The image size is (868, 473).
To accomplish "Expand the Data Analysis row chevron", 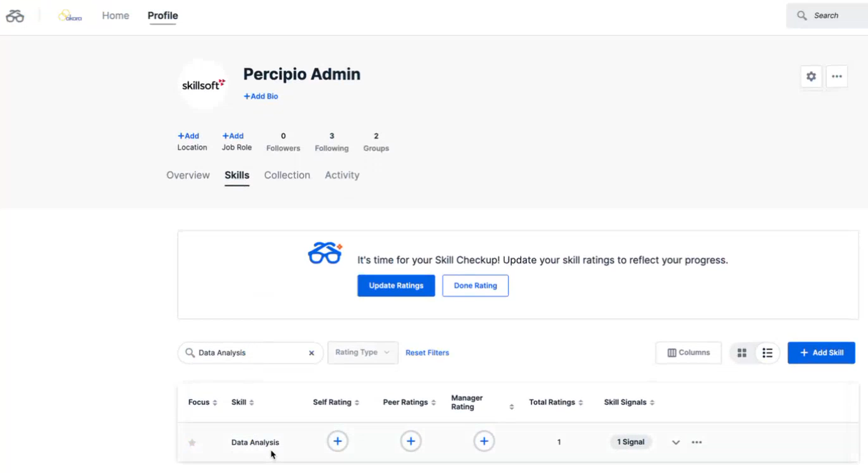I will pyautogui.click(x=676, y=443).
